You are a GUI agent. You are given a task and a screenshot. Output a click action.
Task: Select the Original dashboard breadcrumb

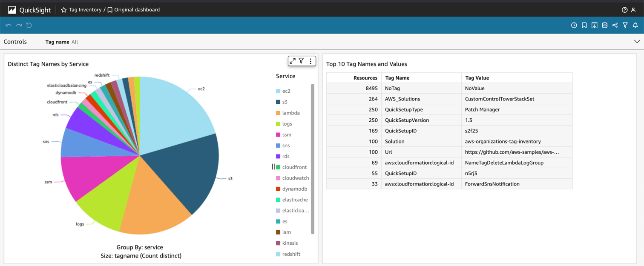point(137,10)
